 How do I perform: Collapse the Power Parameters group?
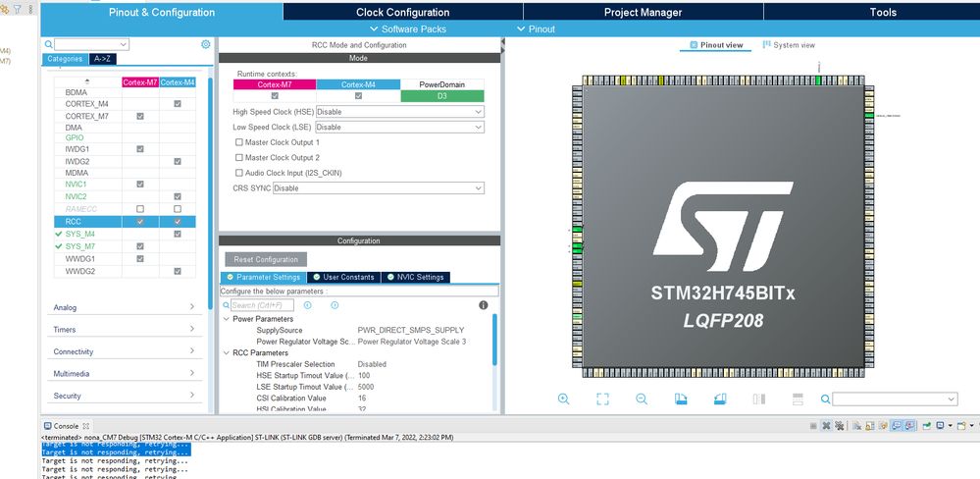click(227, 319)
